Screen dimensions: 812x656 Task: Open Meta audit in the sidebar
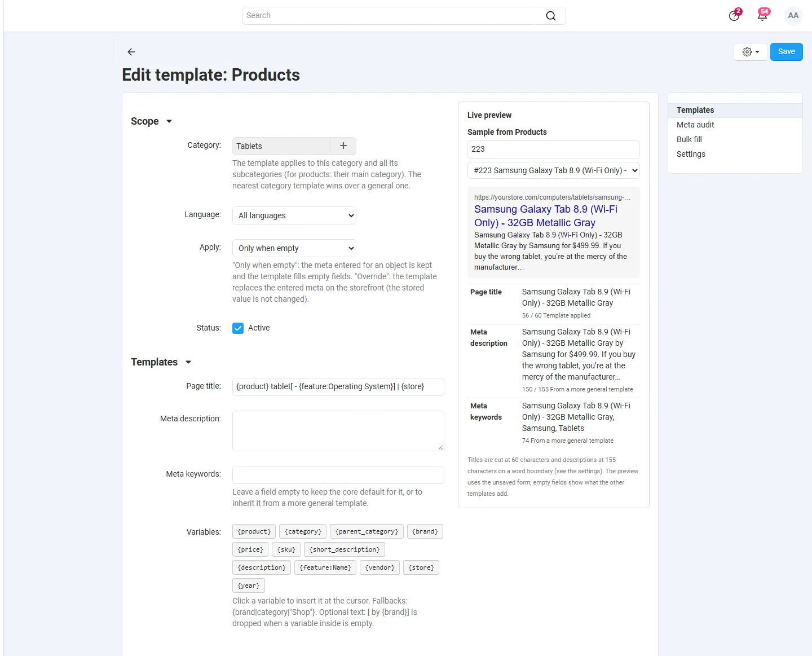695,125
